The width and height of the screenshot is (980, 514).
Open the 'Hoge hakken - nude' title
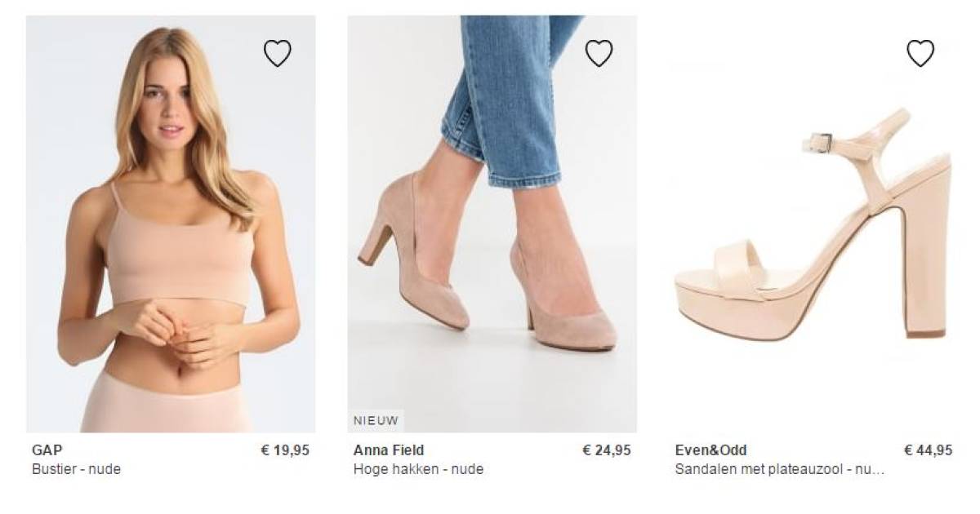418,469
